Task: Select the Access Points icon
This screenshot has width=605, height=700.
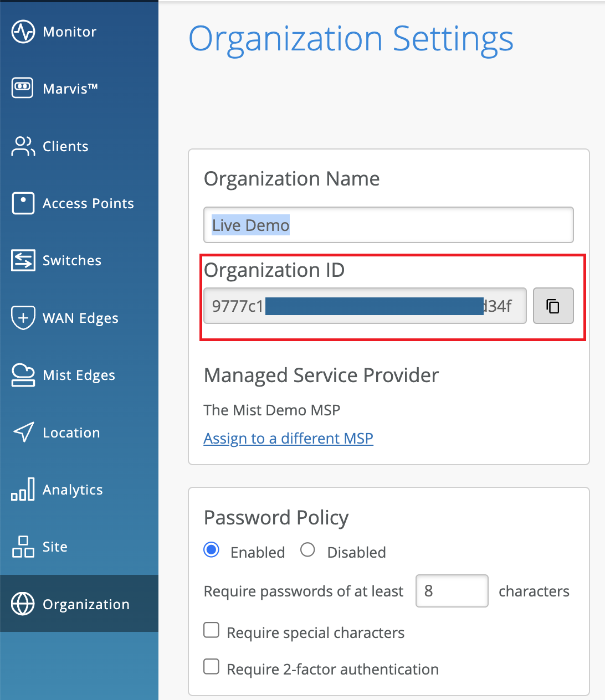Action: point(23,203)
